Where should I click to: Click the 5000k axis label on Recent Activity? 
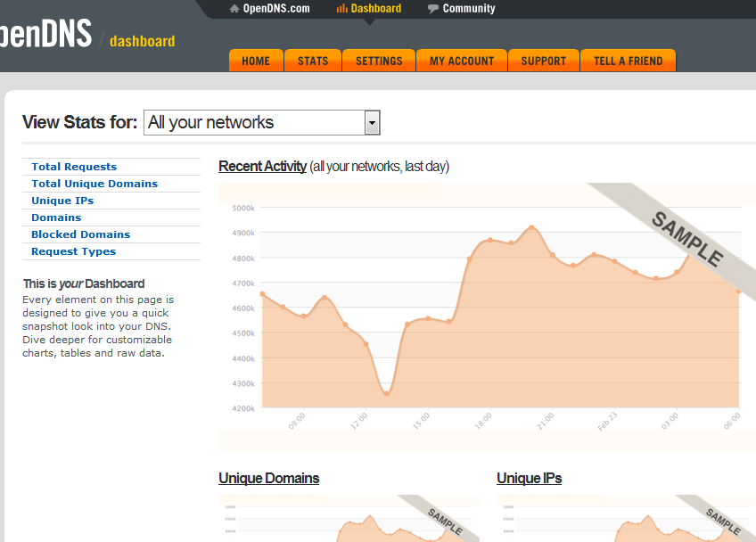tap(243, 209)
